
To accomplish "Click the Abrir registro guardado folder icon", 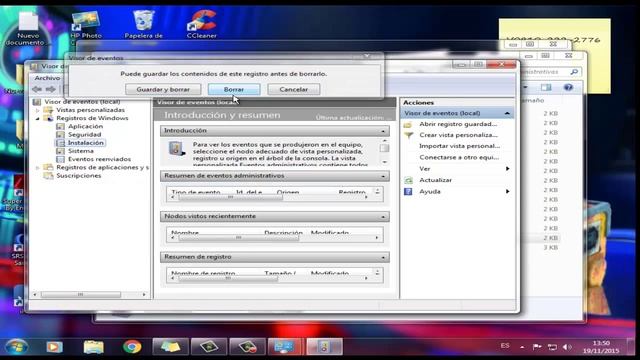I will 408,124.
